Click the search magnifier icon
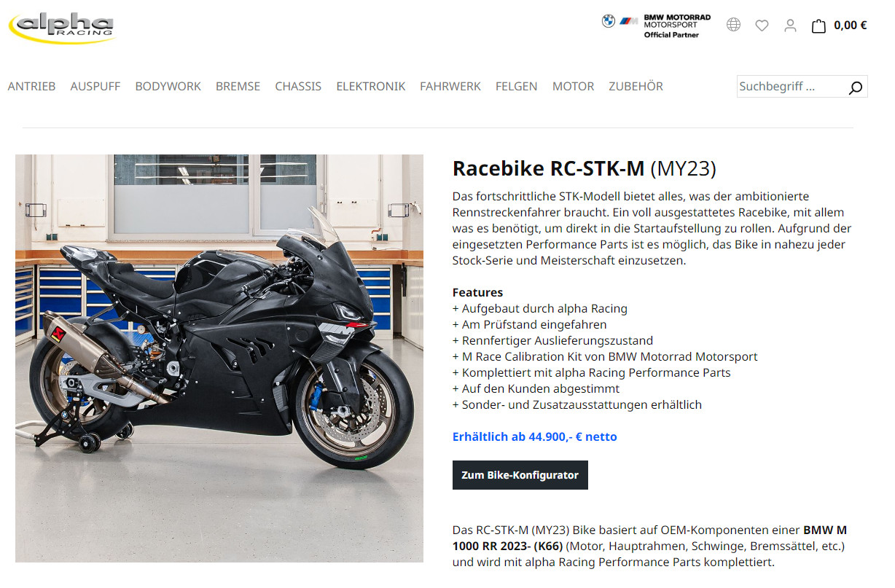The width and height of the screenshot is (895, 588). 856,87
